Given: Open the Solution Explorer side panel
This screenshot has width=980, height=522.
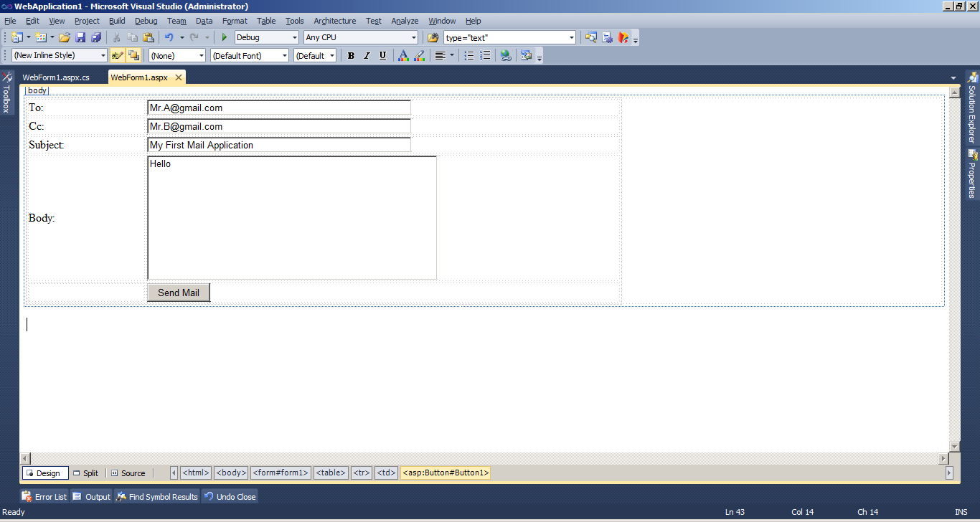Looking at the screenshot, I should coord(973,108).
